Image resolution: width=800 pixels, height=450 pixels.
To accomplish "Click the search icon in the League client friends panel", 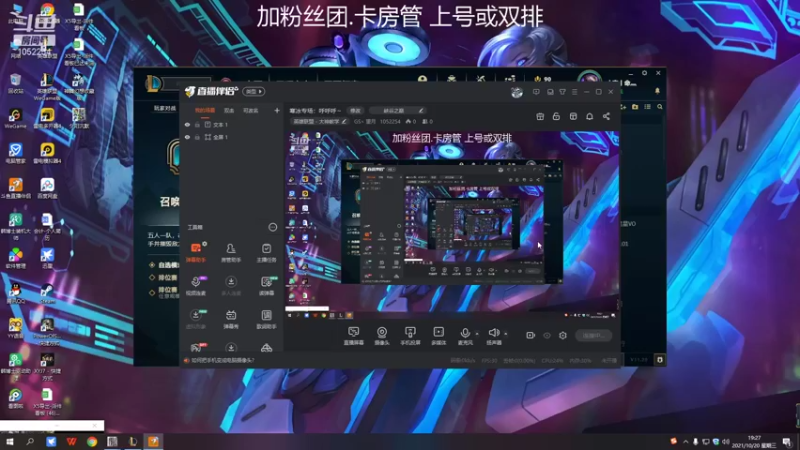I will pyautogui.click(x=660, y=107).
